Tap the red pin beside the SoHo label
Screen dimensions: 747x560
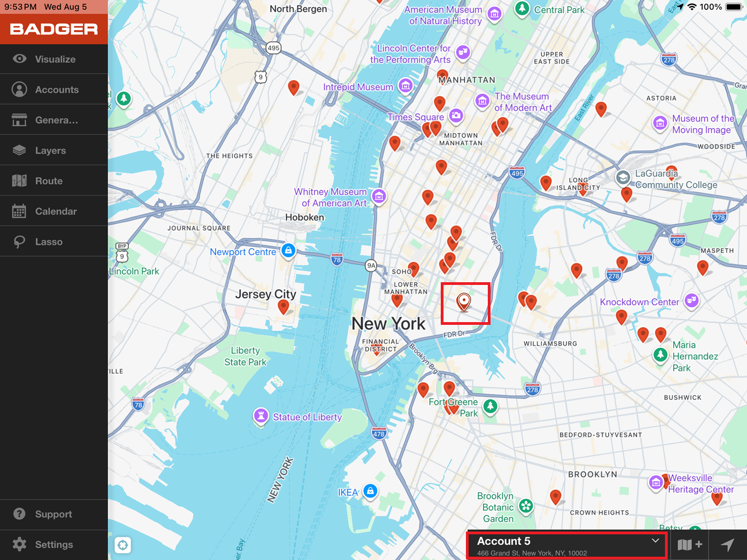coord(414,270)
